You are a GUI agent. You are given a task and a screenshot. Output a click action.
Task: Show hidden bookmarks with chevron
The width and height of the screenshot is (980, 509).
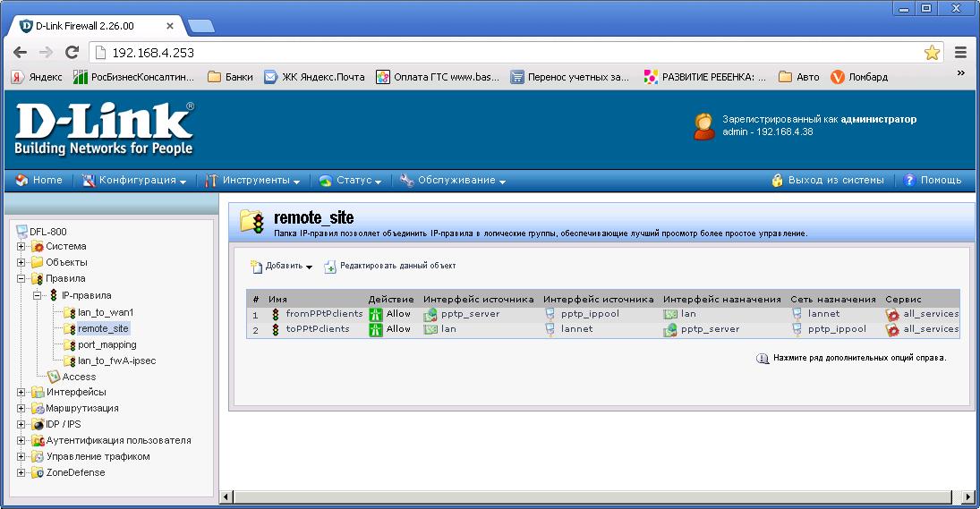[x=960, y=73]
